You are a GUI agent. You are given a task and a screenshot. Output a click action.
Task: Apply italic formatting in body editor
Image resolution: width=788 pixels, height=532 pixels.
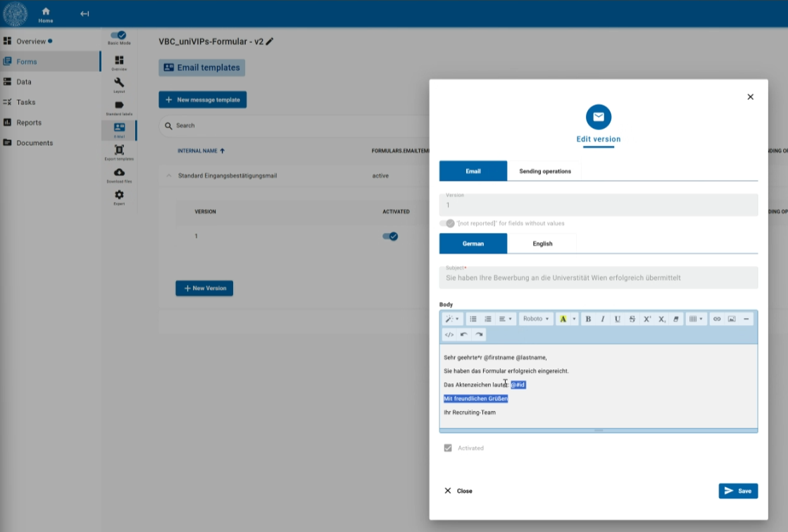603,319
